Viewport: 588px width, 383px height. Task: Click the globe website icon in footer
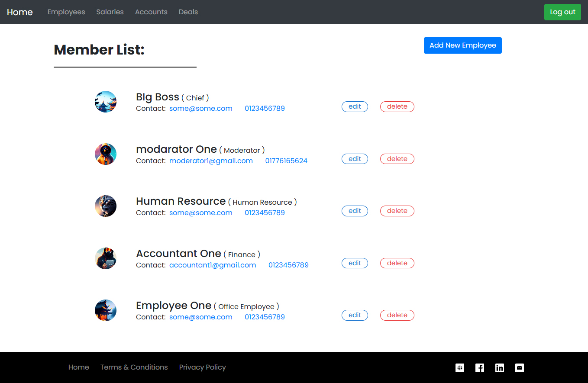460,368
